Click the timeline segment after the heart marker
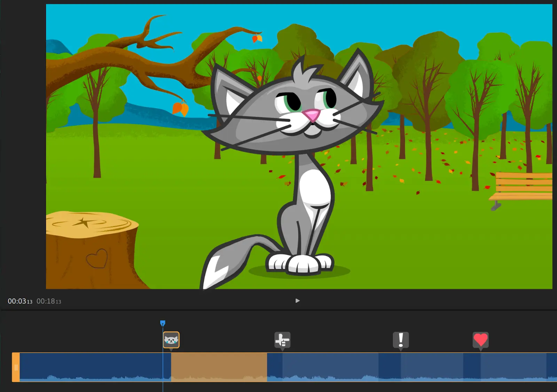557x392 pixels. [513, 367]
